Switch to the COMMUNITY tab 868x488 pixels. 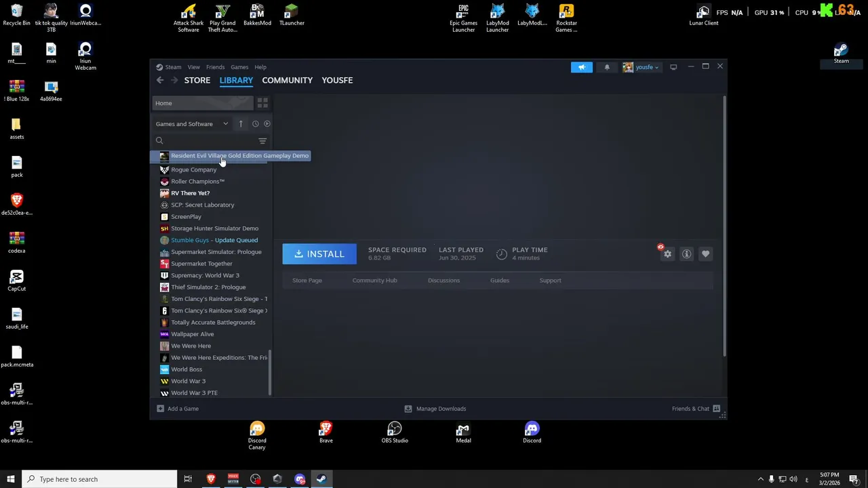[288, 80]
